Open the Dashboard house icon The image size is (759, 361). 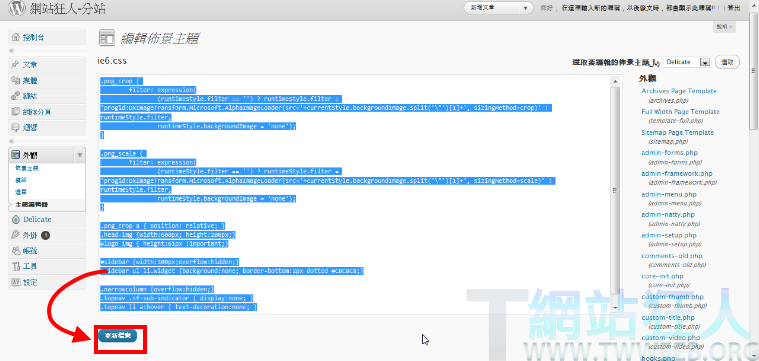(15, 37)
